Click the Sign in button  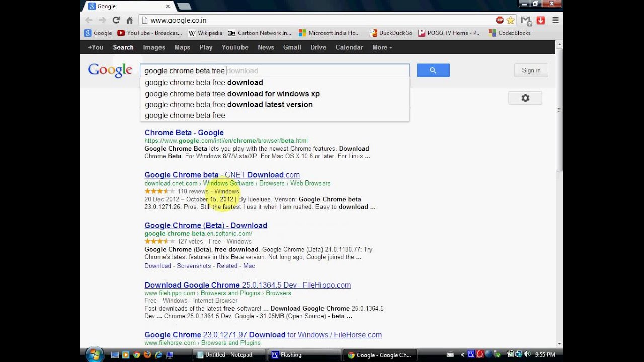point(531,70)
